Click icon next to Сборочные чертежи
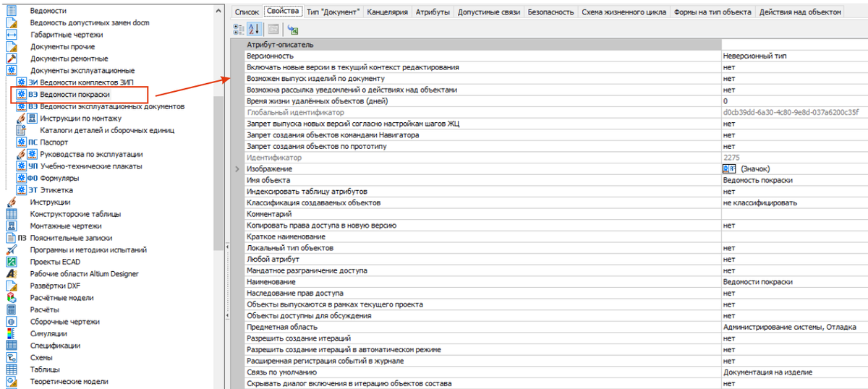 (12, 321)
